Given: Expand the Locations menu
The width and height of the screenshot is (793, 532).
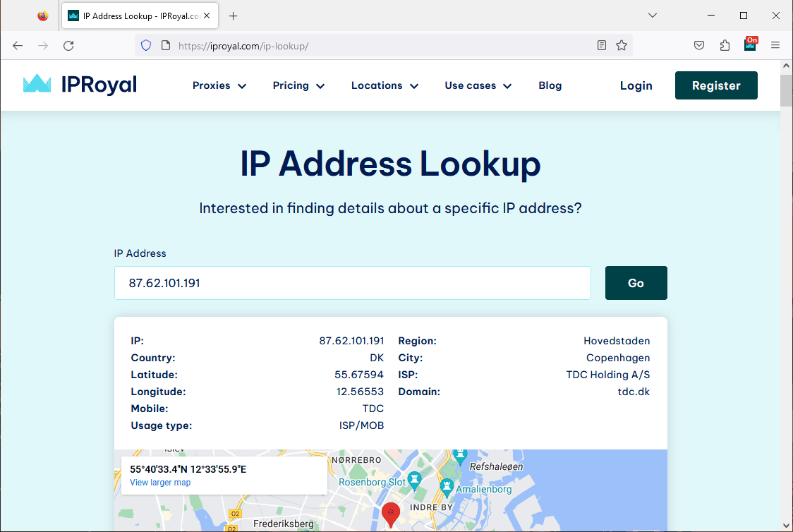Looking at the screenshot, I should (385, 85).
